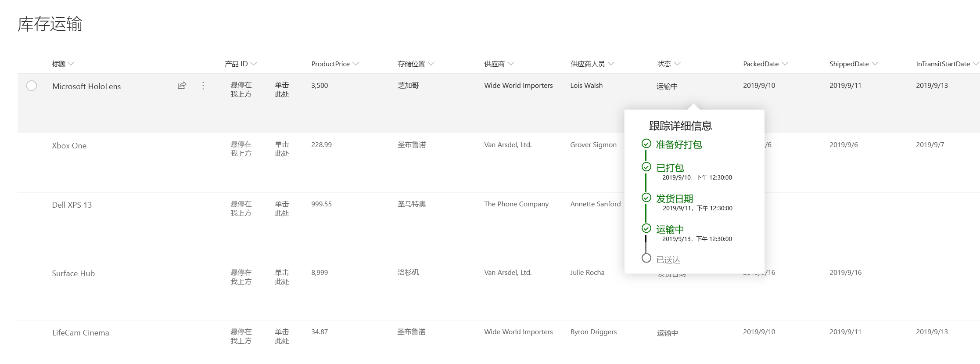Click the 运输中 status of LifeCam Cinema

click(667, 333)
